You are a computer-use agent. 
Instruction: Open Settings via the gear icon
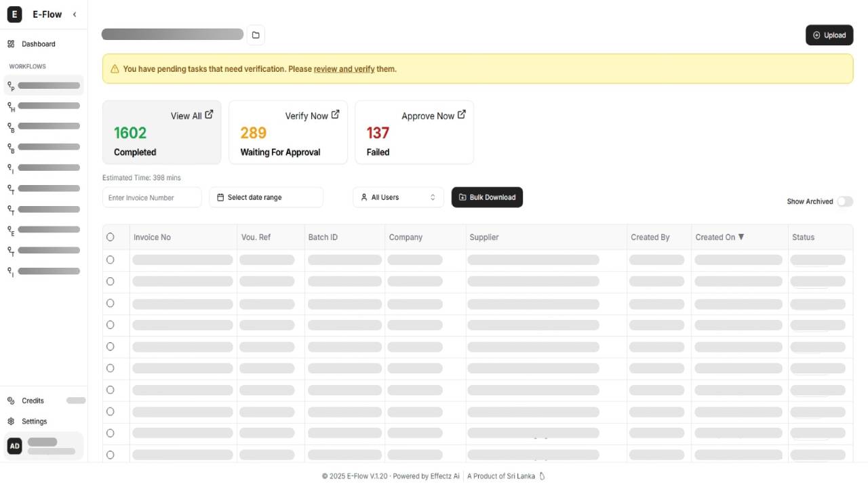click(x=11, y=421)
